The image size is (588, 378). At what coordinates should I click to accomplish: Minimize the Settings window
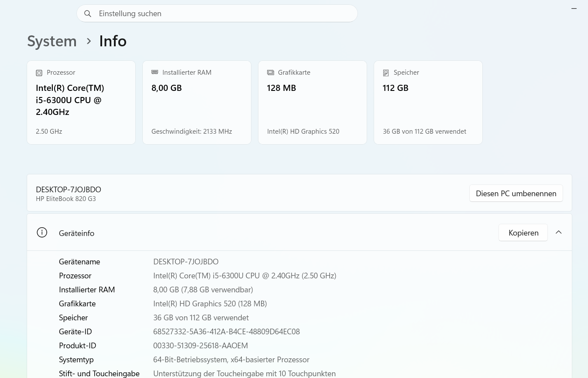tap(574, 9)
